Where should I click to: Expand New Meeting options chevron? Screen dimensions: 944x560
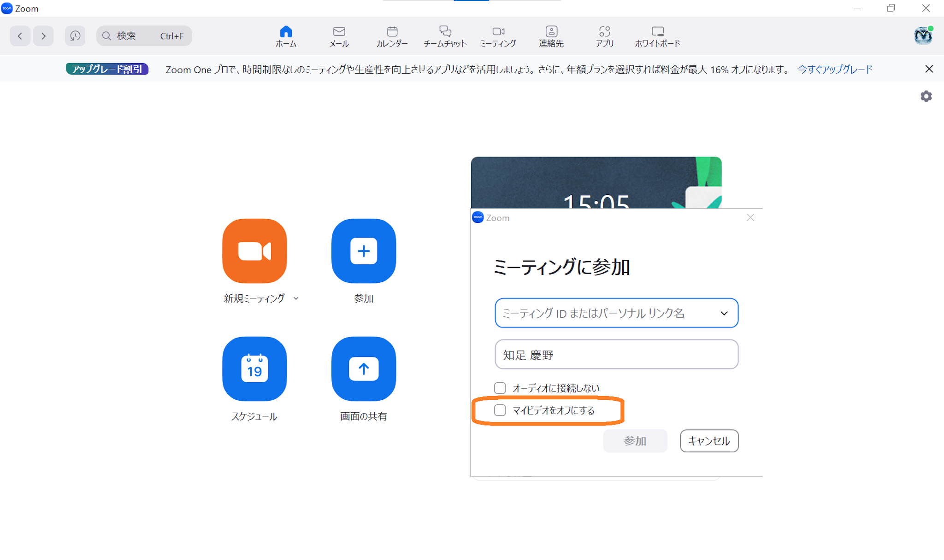tap(296, 298)
